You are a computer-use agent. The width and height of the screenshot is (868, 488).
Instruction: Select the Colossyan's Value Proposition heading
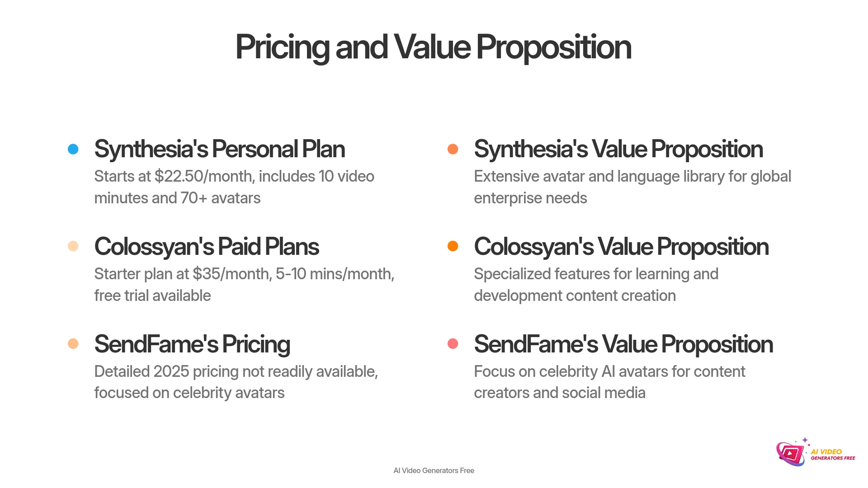click(621, 247)
